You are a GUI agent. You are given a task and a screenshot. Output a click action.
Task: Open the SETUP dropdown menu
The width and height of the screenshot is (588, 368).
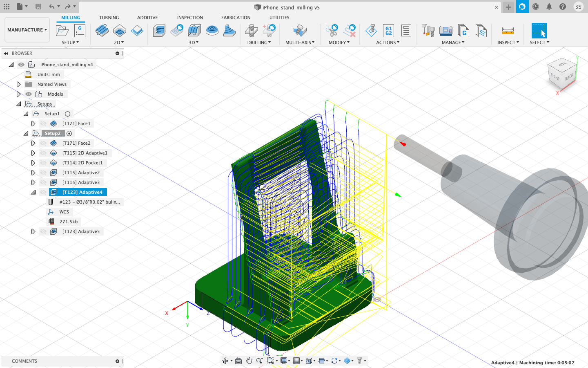70,43
